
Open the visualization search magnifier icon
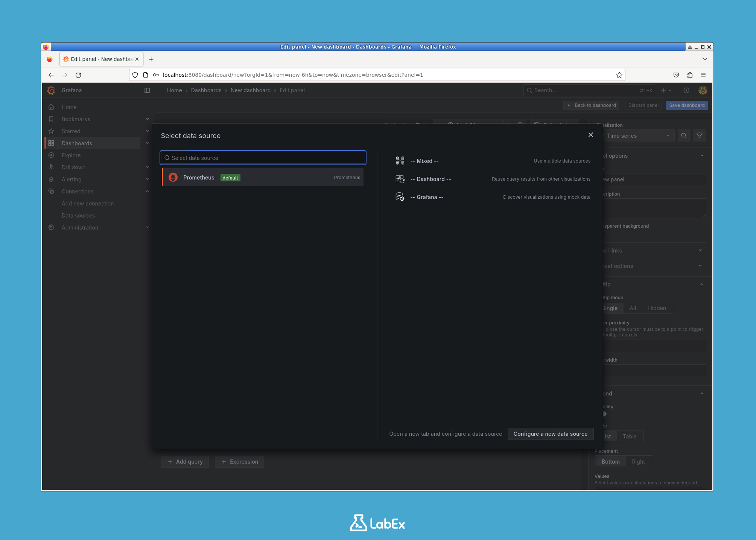point(683,135)
